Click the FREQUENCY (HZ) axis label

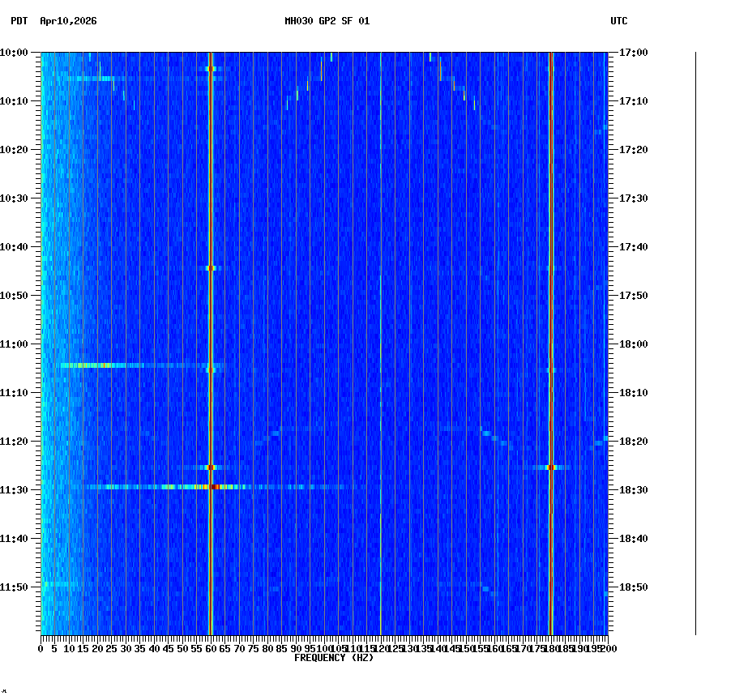click(x=333, y=658)
